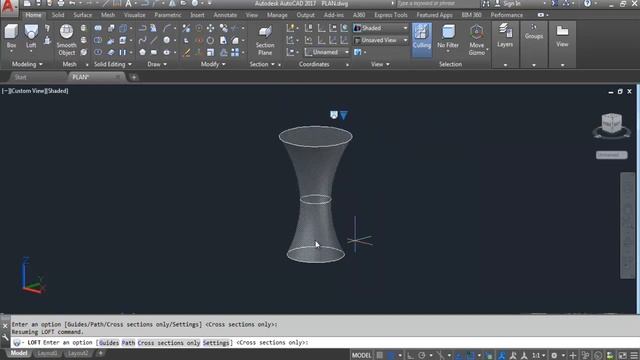Click the Customization menu icon in status bar
The image size is (640, 360).
click(x=634, y=356)
